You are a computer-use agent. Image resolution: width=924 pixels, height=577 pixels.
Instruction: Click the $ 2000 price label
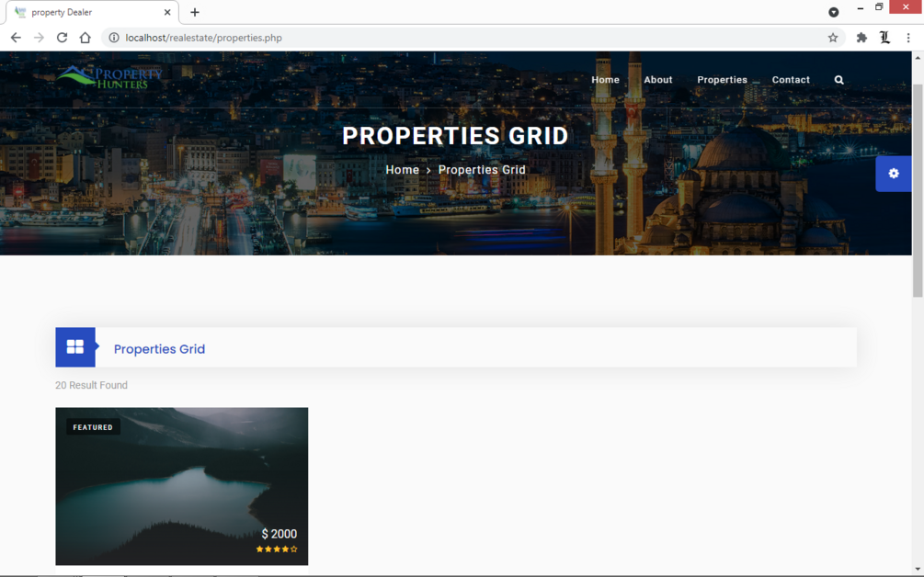point(279,534)
